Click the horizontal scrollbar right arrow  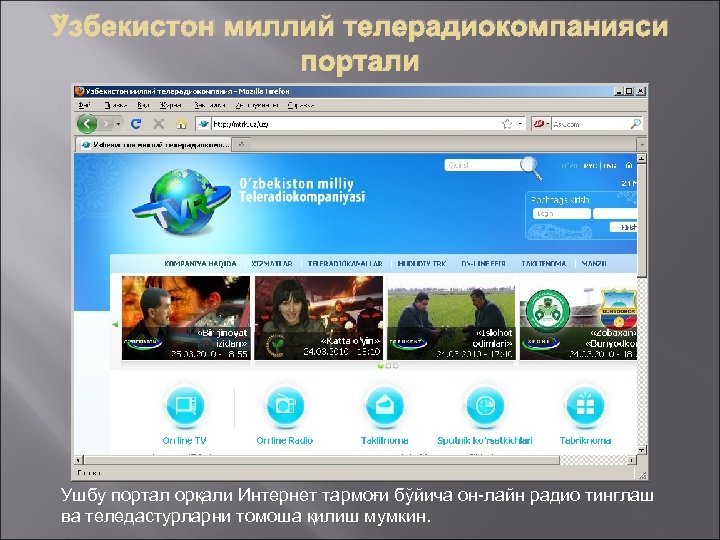(632, 460)
